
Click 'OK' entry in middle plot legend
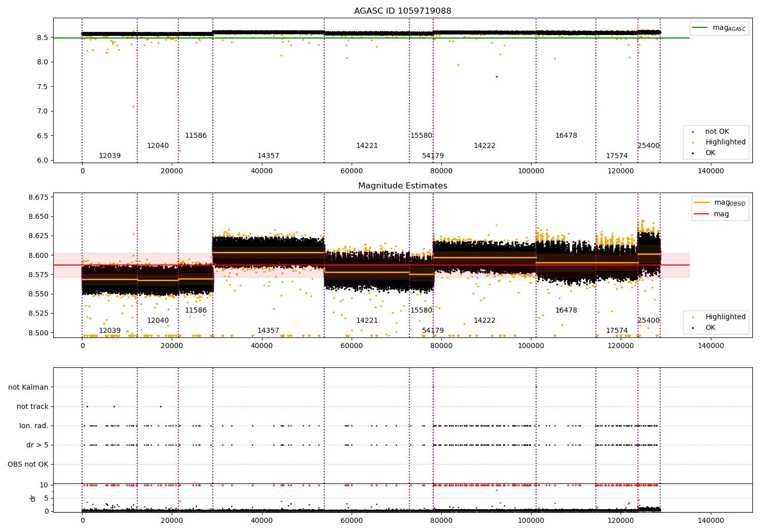point(710,328)
